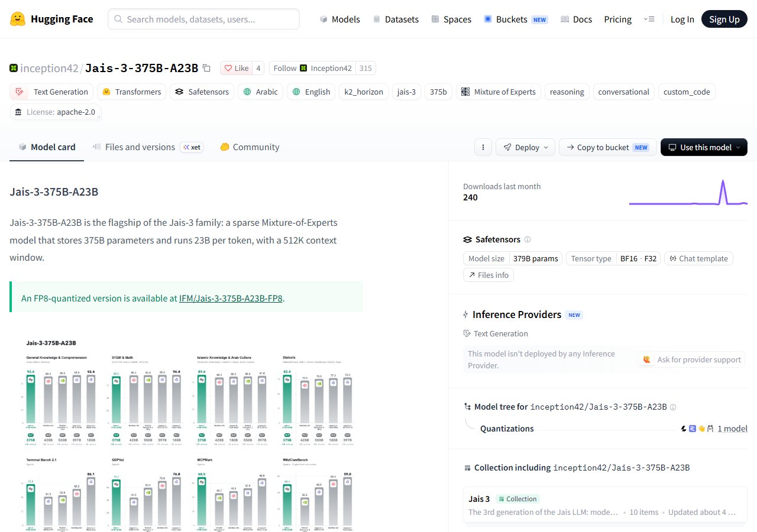Image resolution: width=757 pixels, height=532 pixels.
Task: Visit the Pricing page
Action: tap(617, 19)
